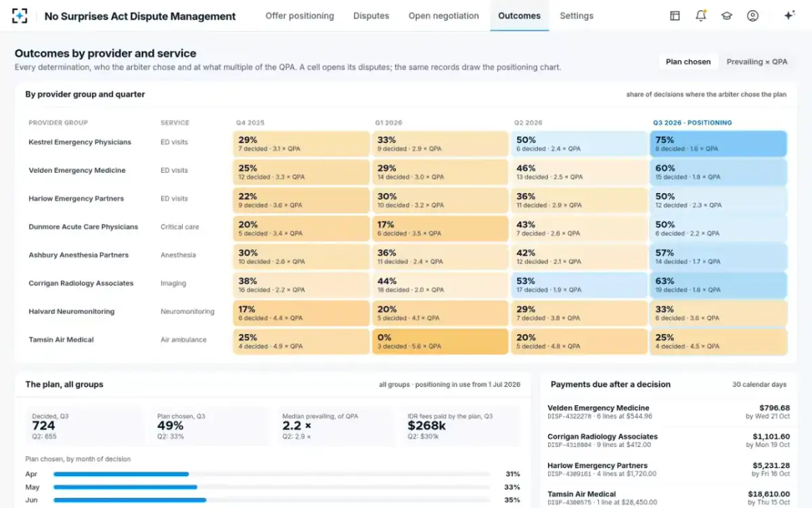The image size is (812, 508).
Task: Click the June plan-chosen progress bar
Action: pyautogui.click(x=271, y=500)
